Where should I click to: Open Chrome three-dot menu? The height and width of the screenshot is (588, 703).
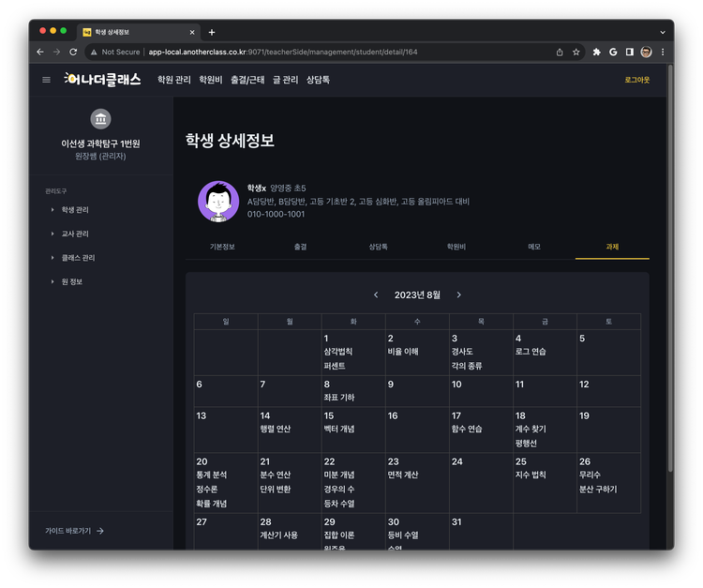pos(663,52)
